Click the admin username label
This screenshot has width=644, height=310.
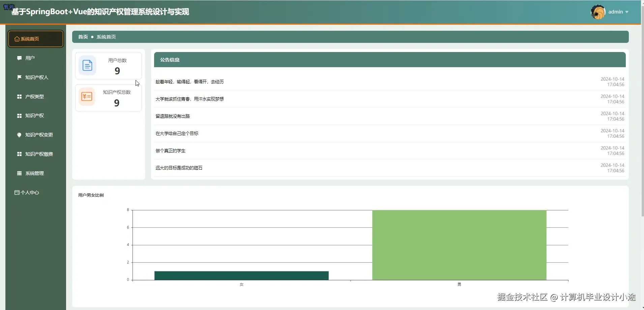(x=616, y=12)
